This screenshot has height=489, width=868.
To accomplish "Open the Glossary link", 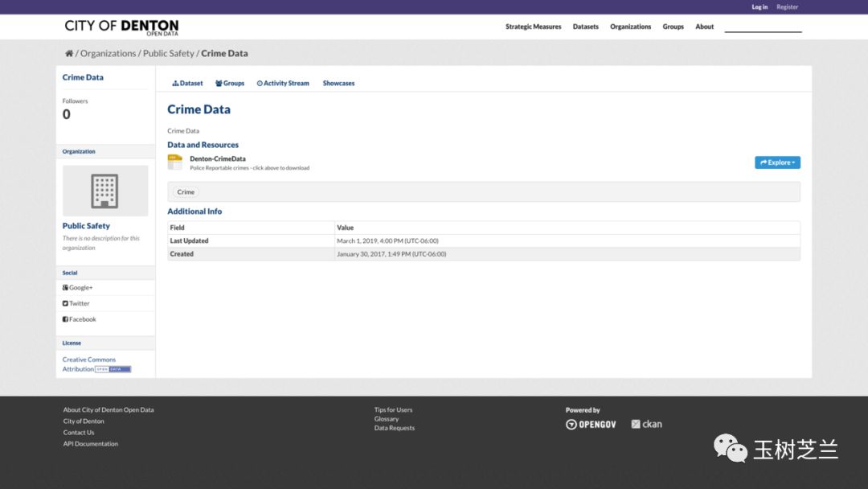I will click(387, 419).
